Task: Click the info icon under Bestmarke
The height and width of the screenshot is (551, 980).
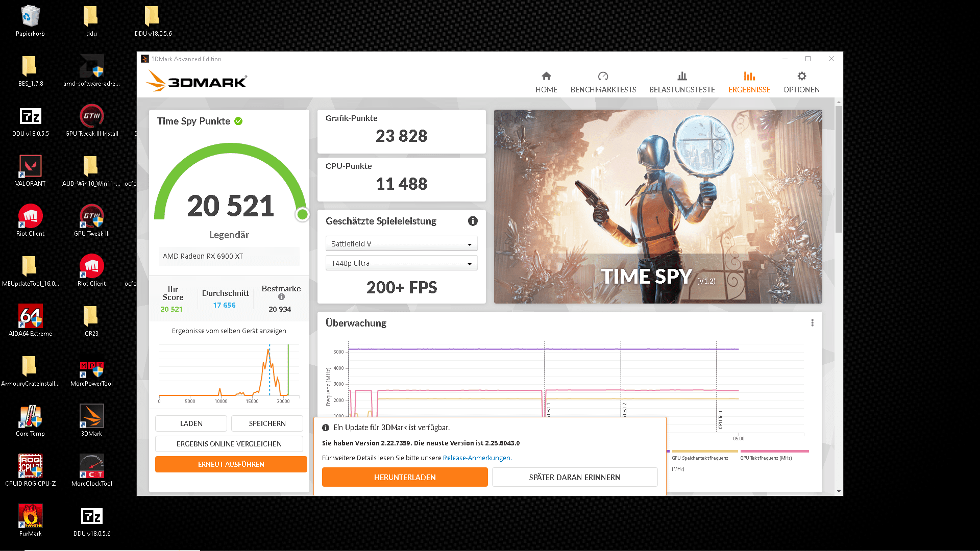Action: point(281,297)
